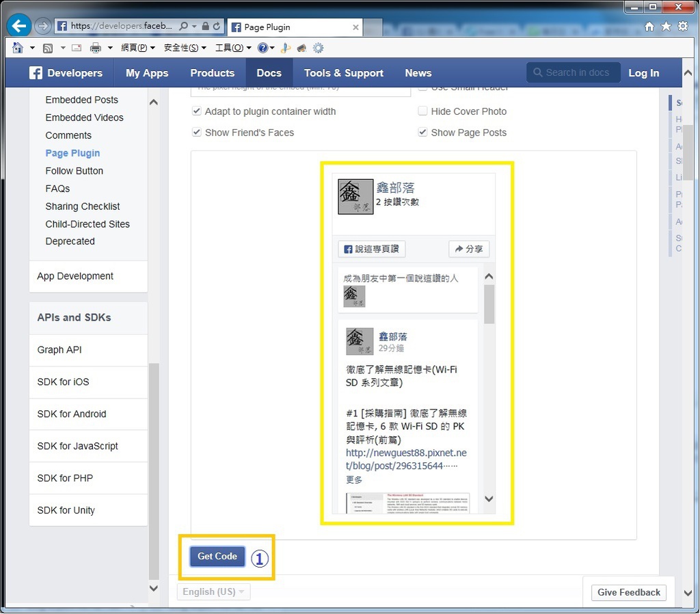Open Follow Button in sidebar
700x614 pixels.
point(74,170)
